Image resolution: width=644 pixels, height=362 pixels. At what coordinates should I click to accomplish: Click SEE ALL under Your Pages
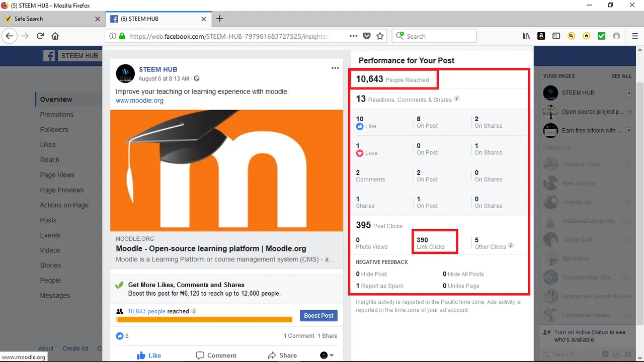tap(621, 76)
